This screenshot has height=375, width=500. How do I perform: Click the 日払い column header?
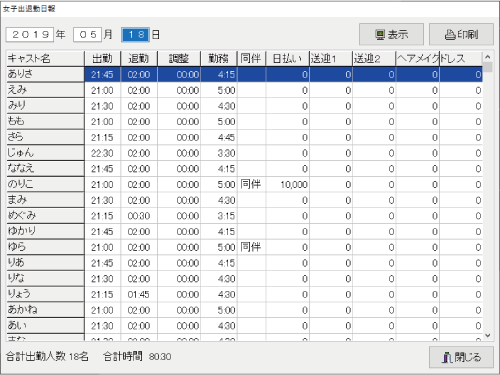point(288,59)
